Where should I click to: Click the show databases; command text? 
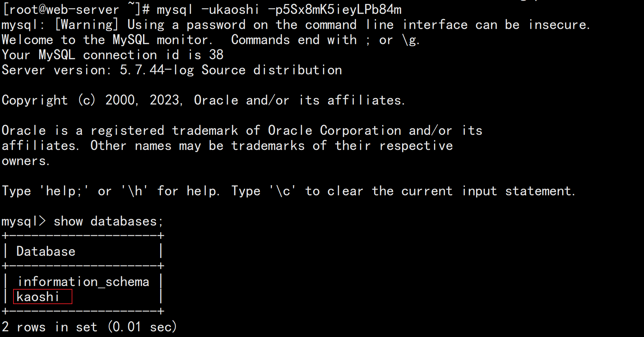pos(108,221)
